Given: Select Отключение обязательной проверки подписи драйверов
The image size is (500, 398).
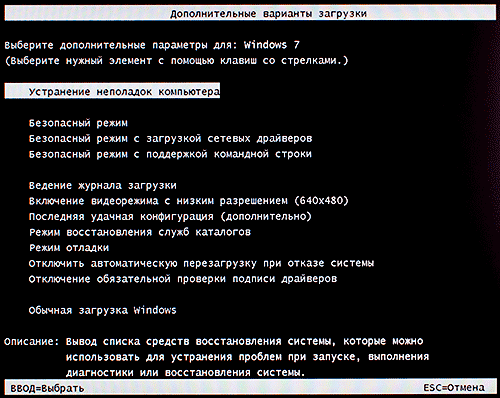Looking at the screenshot, I should point(183,279).
